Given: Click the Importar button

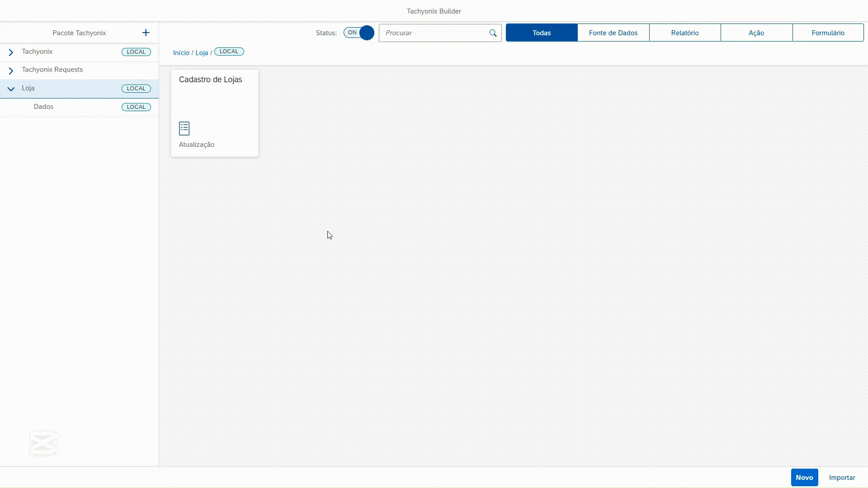Looking at the screenshot, I should [x=842, y=478].
